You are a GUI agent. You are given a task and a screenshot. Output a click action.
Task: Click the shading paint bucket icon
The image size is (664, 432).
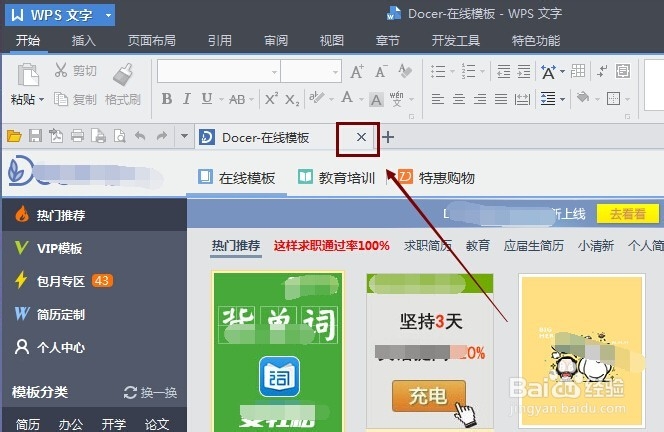point(583,98)
